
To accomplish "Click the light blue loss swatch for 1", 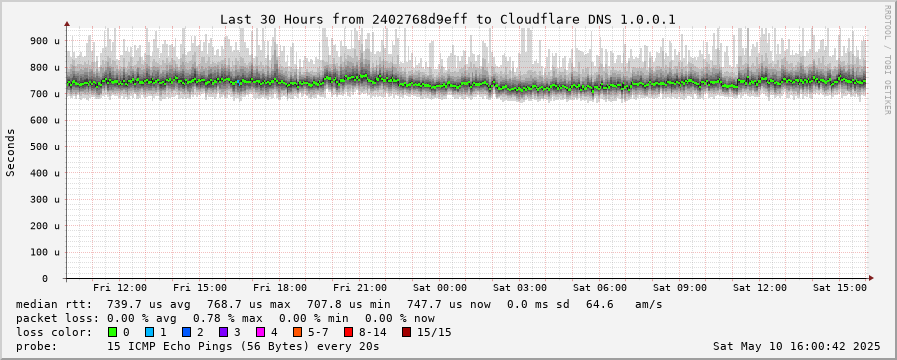I will [149, 332].
